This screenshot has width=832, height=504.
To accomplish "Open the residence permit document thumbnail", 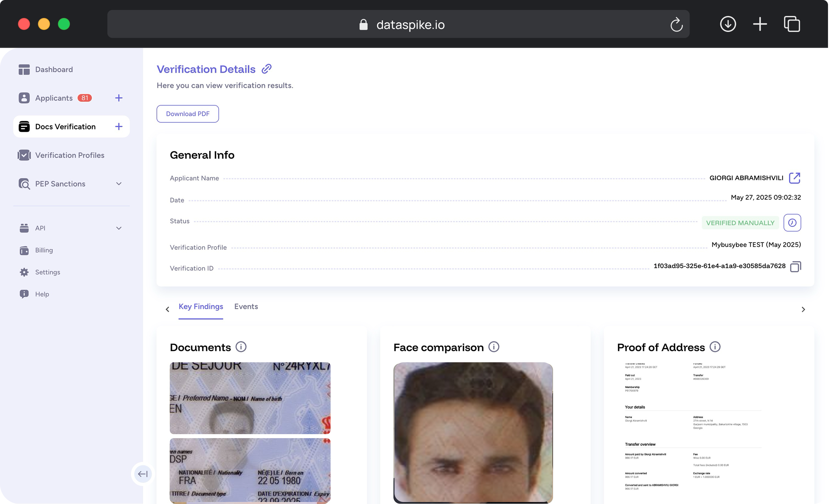I will pyautogui.click(x=250, y=398).
